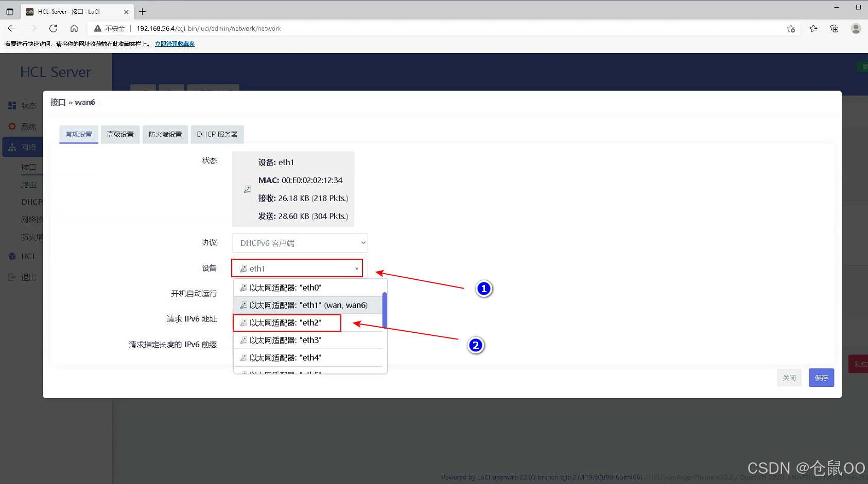Click the browser address bar URL field
The height and width of the screenshot is (484, 868).
point(208,28)
